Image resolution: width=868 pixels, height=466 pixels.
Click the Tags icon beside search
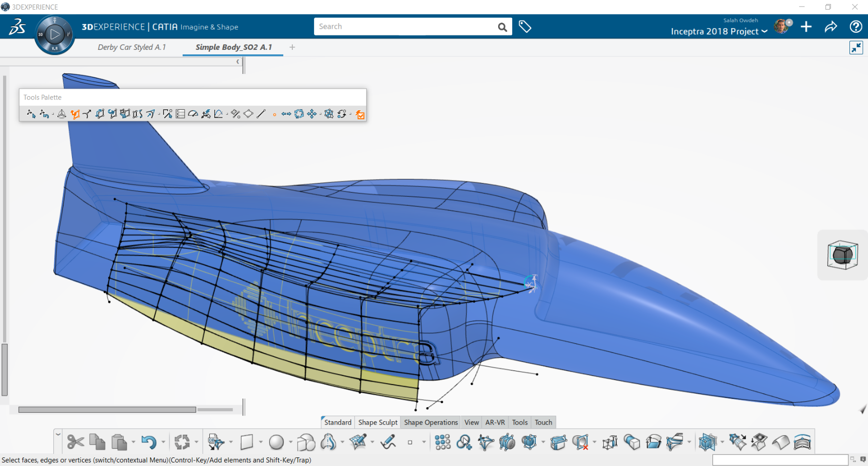coord(525,27)
